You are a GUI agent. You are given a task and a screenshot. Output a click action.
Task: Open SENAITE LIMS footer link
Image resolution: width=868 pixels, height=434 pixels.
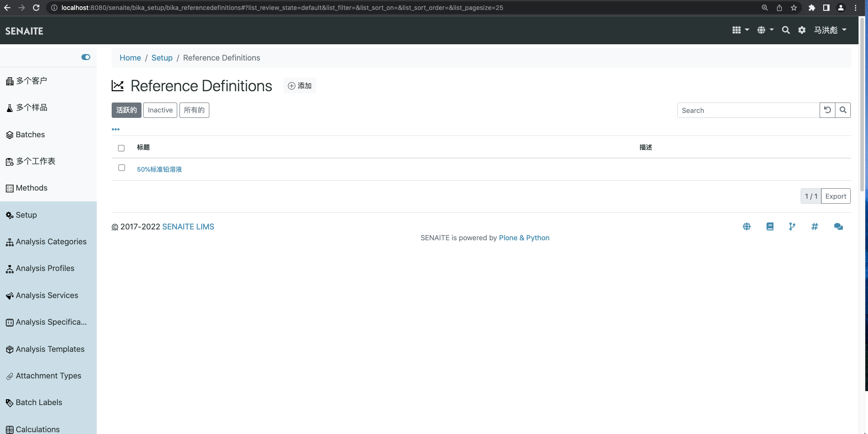(x=188, y=227)
